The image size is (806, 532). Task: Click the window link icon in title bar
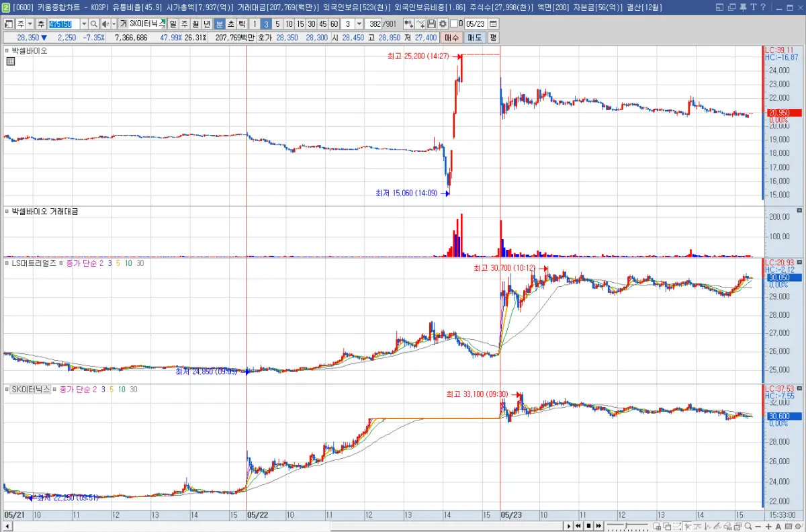733,7
